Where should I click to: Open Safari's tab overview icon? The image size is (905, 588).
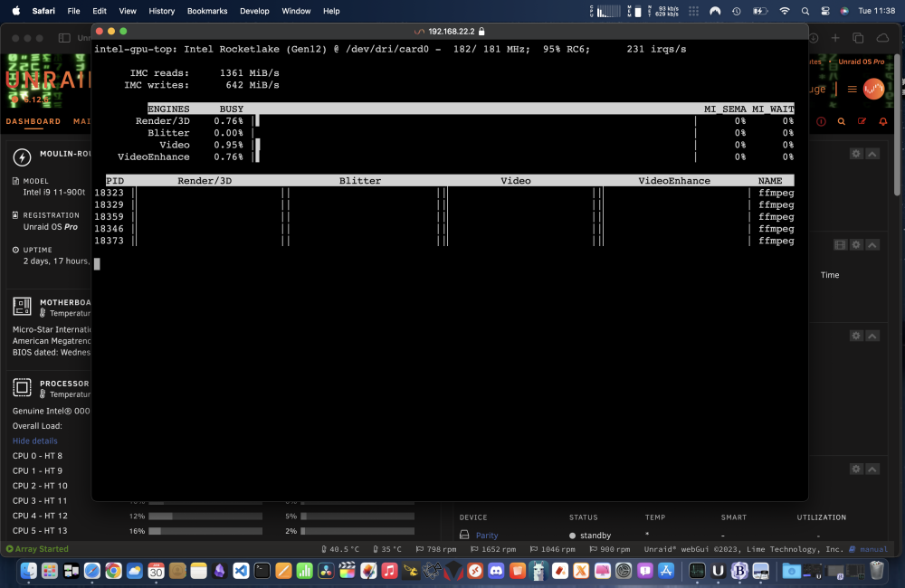coord(858,38)
